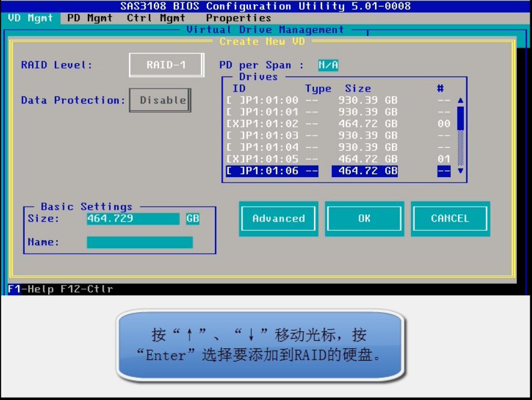
Task: Click the empty Name input field
Action: click(x=140, y=242)
